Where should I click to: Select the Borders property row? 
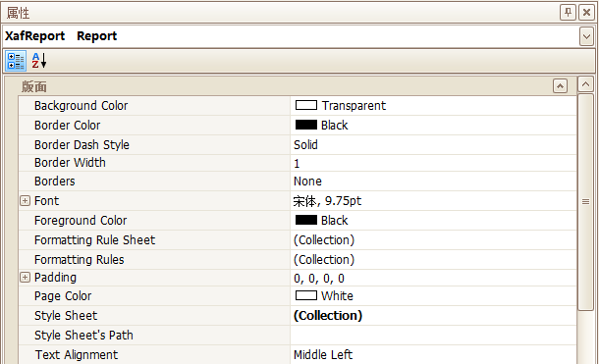tap(298, 182)
